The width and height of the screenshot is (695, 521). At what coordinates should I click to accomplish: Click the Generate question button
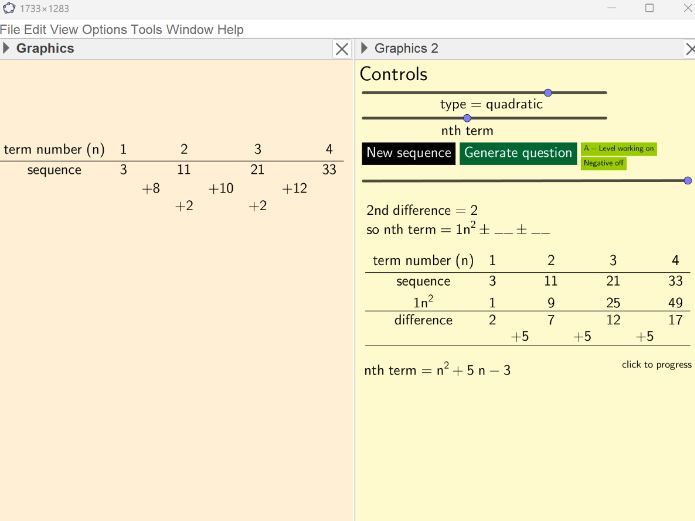click(x=518, y=153)
